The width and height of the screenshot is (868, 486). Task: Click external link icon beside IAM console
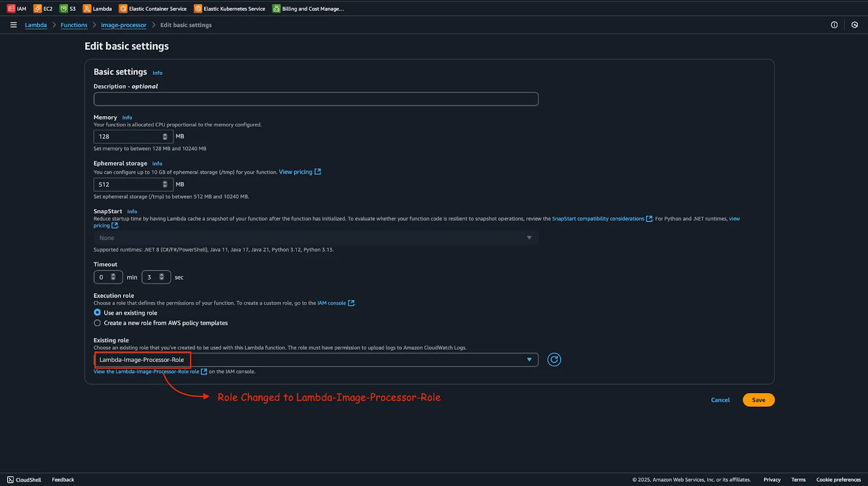pyautogui.click(x=351, y=303)
